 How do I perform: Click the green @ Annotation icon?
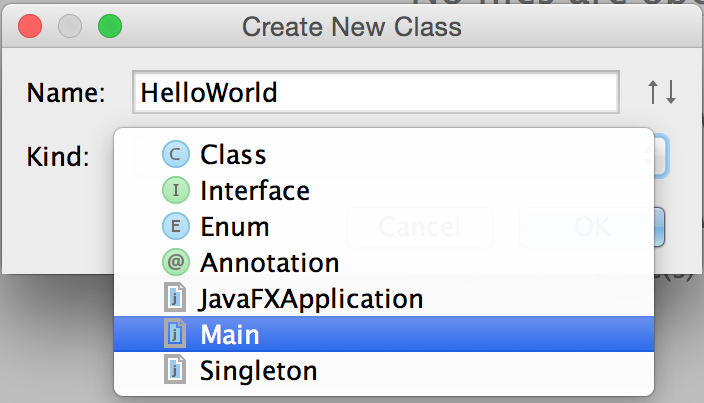pos(176,262)
